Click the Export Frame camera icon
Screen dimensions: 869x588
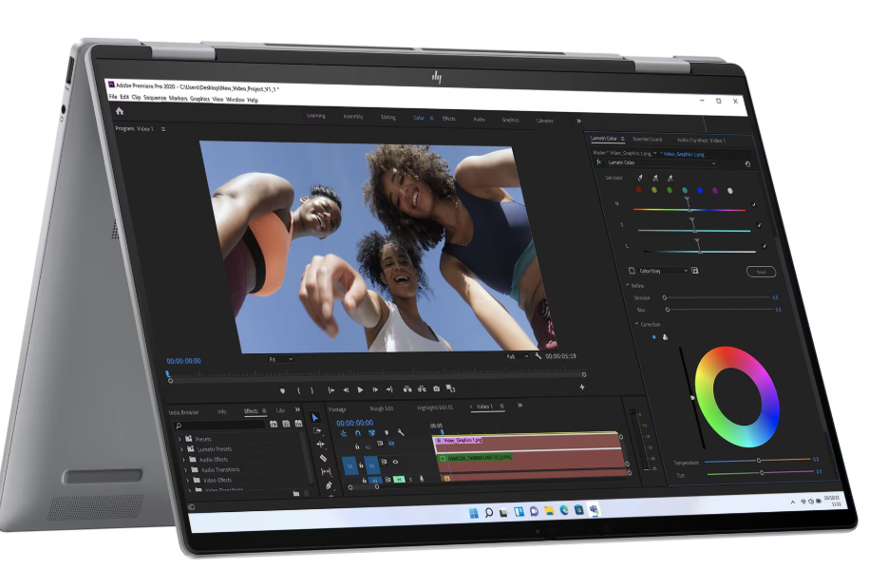[x=437, y=389]
